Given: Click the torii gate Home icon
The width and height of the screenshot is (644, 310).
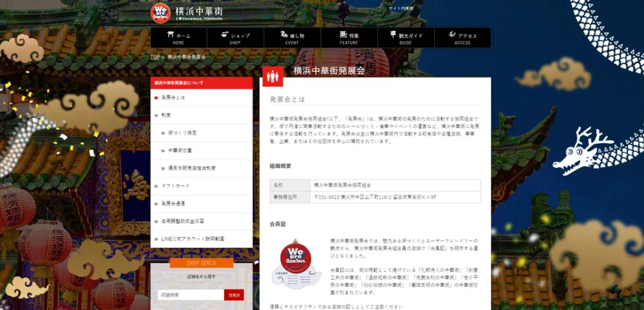Looking at the screenshot, I should tap(171, 35).
